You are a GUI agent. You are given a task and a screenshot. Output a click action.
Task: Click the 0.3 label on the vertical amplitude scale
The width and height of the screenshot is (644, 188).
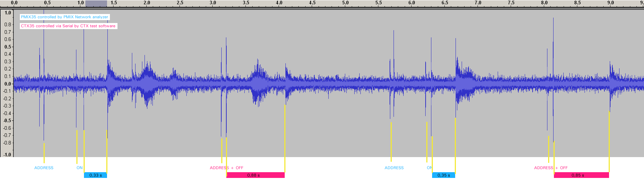8,61
